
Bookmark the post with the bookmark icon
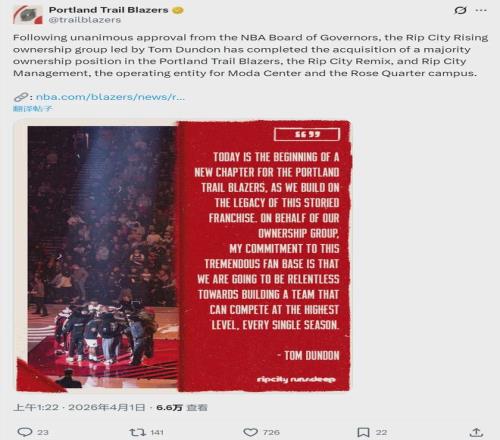[x=363, y=432]
